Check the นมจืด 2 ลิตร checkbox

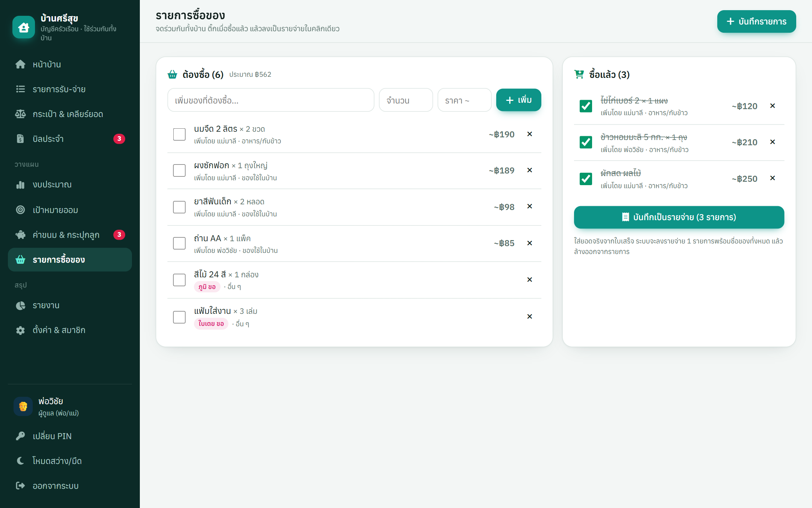tap(179, 134)
